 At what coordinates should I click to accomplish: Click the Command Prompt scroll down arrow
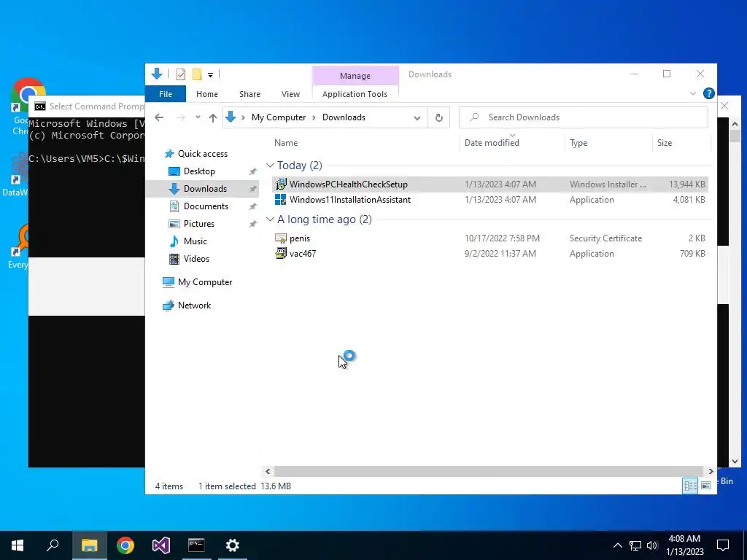pyautogui.click(x=734, y=461)
